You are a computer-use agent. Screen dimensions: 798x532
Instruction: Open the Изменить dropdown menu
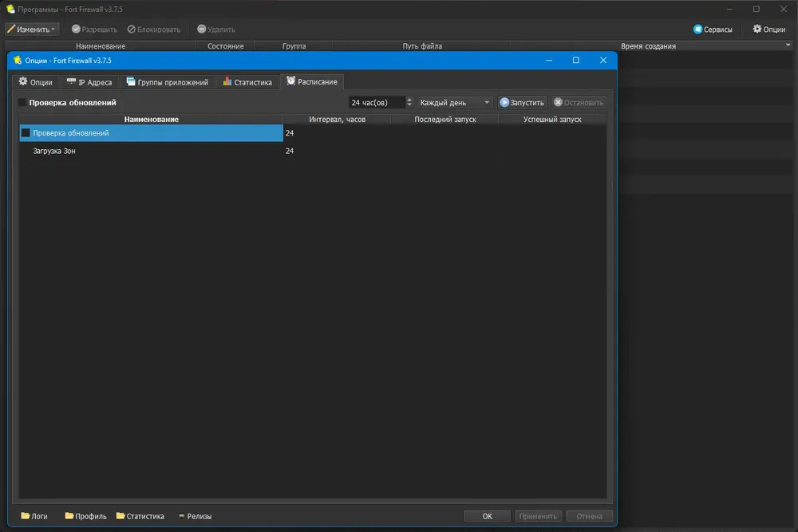click(32, 29)
